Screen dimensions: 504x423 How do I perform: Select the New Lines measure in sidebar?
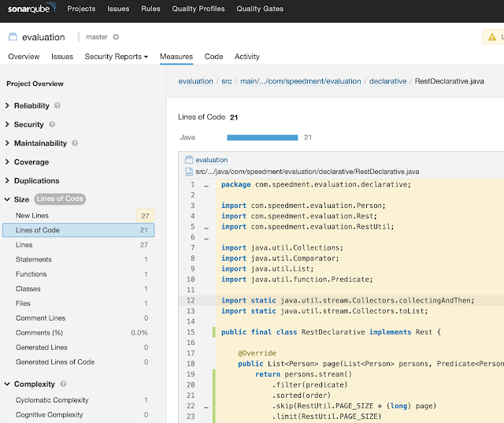point(32,216)
